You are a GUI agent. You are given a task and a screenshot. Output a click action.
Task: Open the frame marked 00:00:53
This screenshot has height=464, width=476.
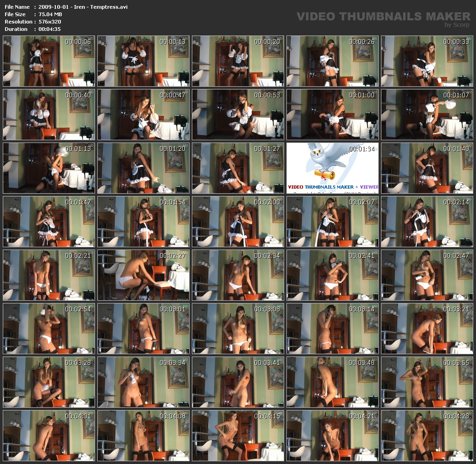click(x=238, y=115)
